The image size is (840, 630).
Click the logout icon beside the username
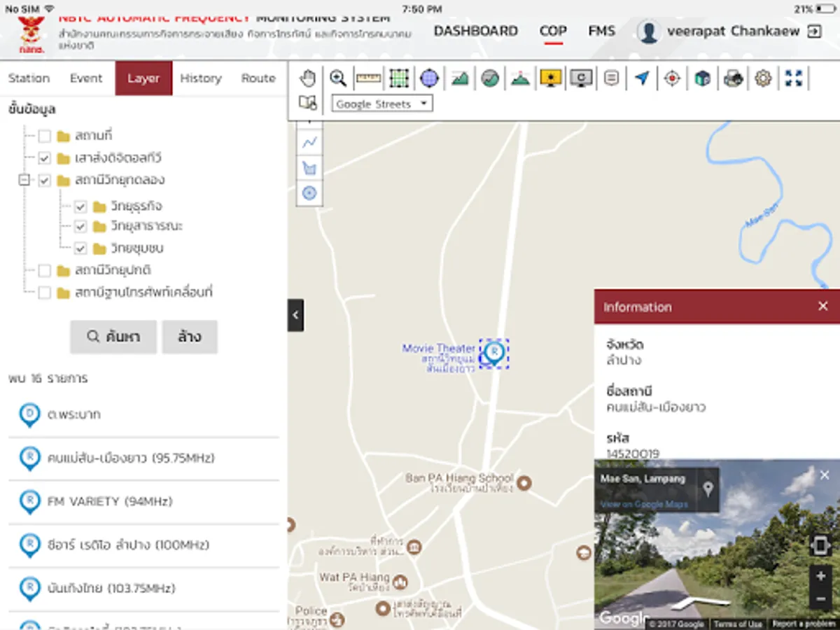pos(814,31)
